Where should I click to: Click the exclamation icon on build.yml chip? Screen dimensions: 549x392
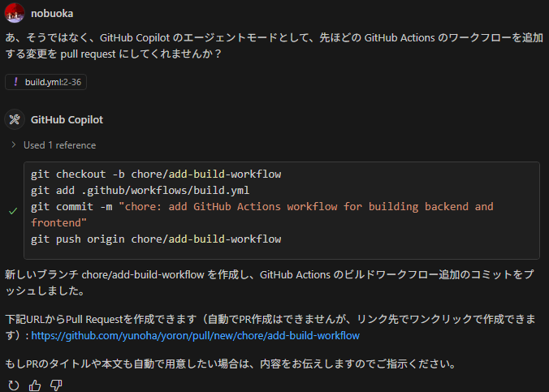(x=15, y=82)
